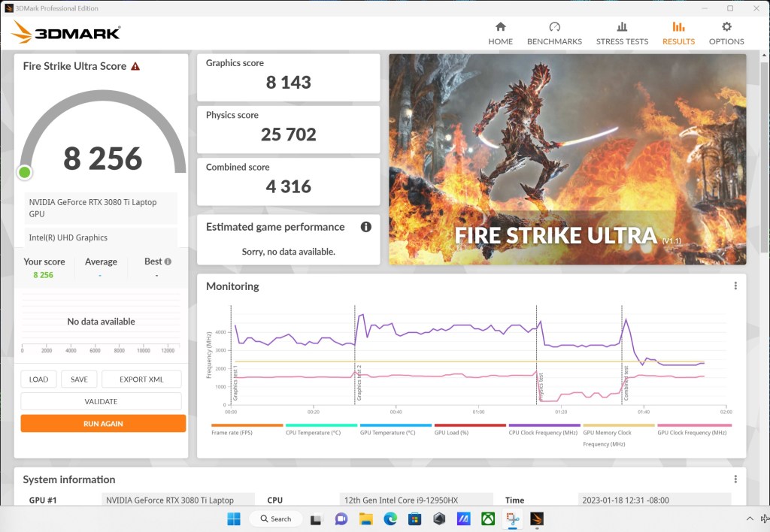This screenshot has height=532, width=770.
Task: Open the System information options menu
Action: pyautogui.click(x=735, y=479)
